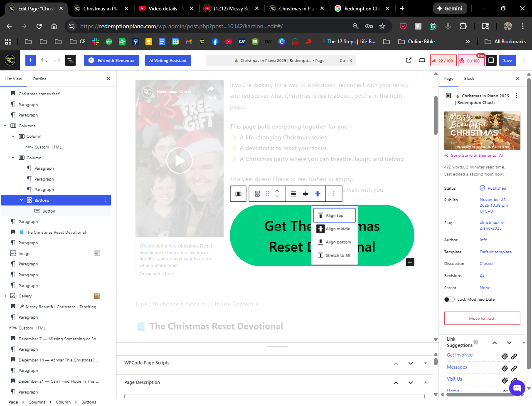Click the undo arrow in editor toolbar
532x406 pixels.
44,60
